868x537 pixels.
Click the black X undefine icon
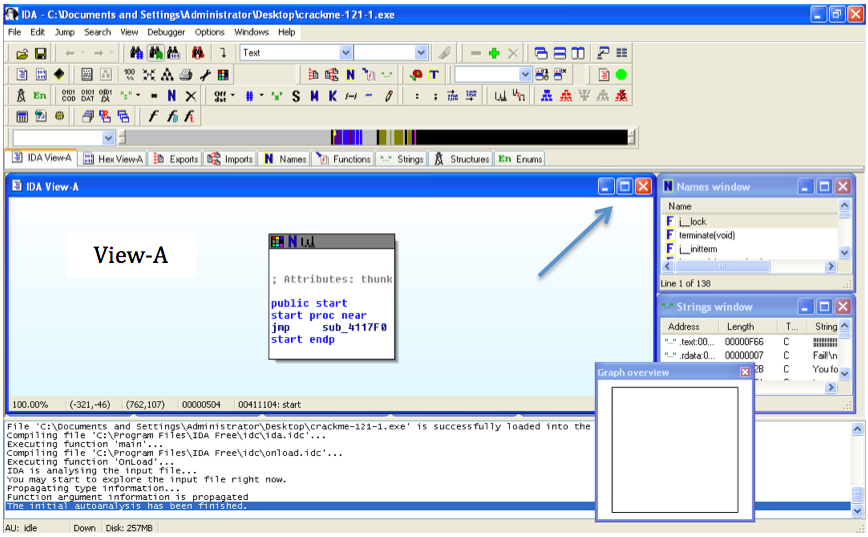pos(191,96)
